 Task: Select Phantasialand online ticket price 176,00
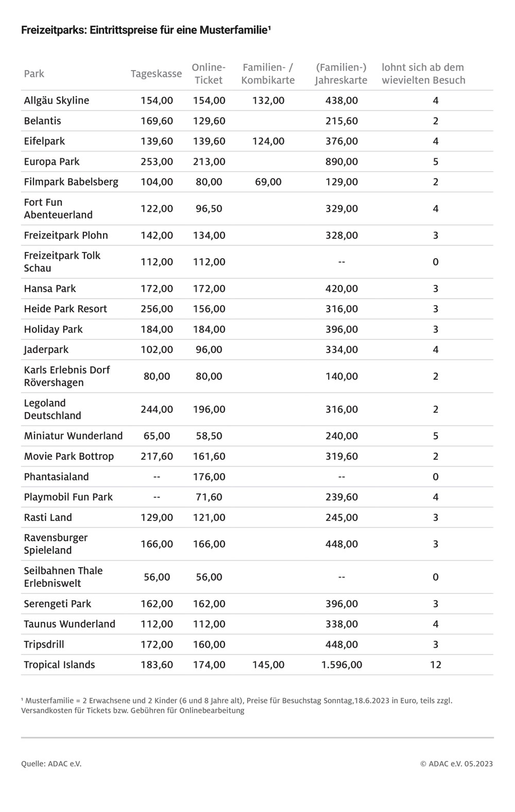pyautogui.click(x=209, y=477)
